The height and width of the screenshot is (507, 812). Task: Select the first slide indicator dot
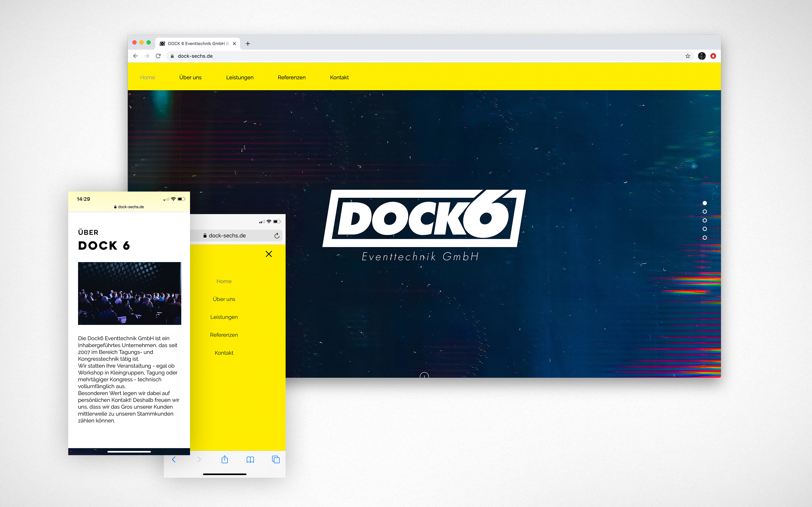coord(705,203)
